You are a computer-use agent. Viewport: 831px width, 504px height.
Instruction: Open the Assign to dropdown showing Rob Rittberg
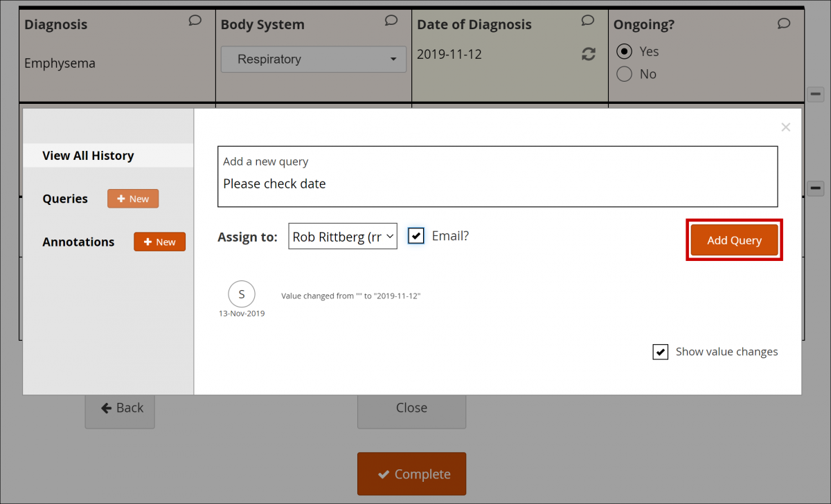342,235
